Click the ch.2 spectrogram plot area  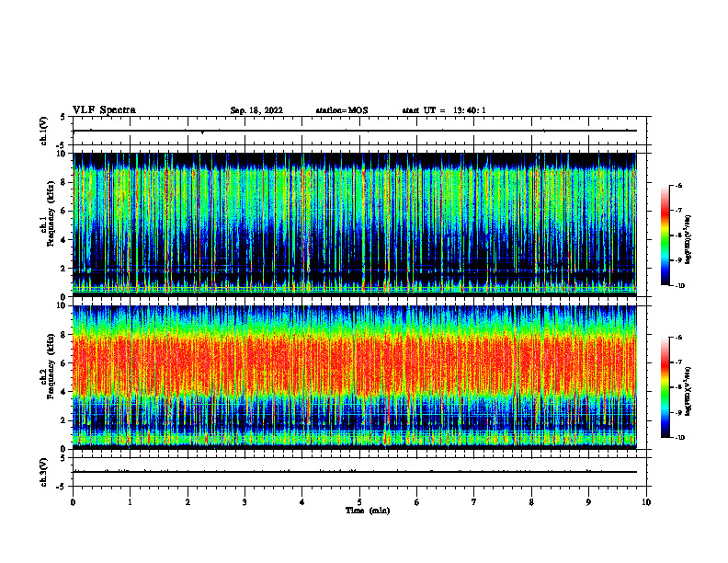[355, 376]
